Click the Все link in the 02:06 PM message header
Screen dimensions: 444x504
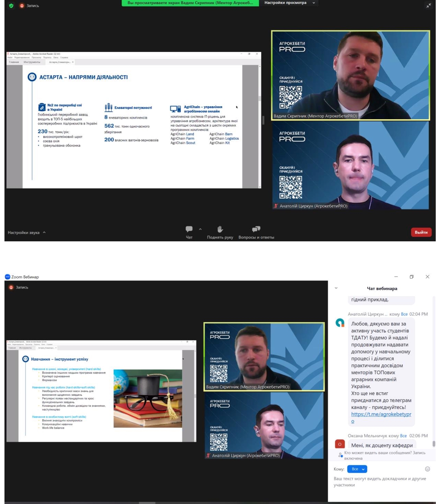[403, 436]
